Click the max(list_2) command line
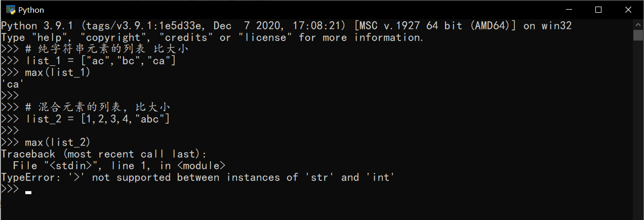This screenshot has width=644, height=220. pyautogui.click(x=46, y=142)
